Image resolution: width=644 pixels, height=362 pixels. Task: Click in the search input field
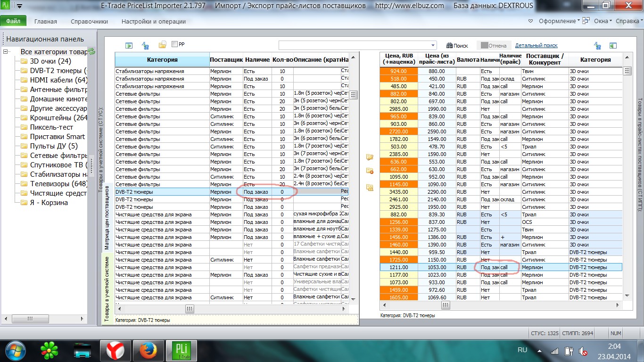(355, 46)
